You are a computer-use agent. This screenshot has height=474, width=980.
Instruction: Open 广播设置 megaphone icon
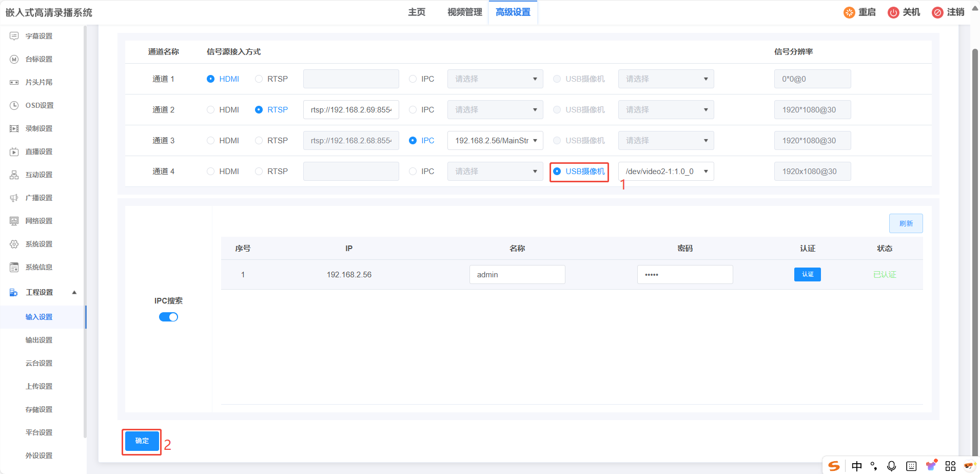click(x=14, y=198)
